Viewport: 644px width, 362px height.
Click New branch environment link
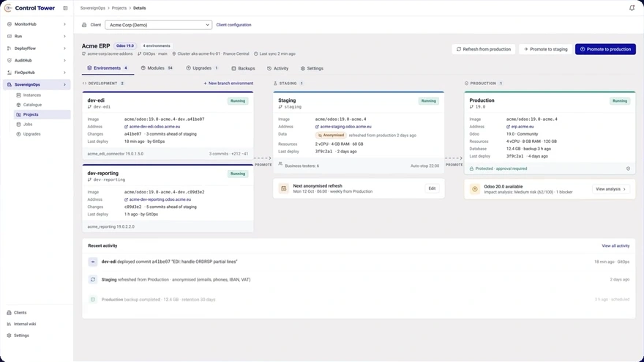pos(228,84)
